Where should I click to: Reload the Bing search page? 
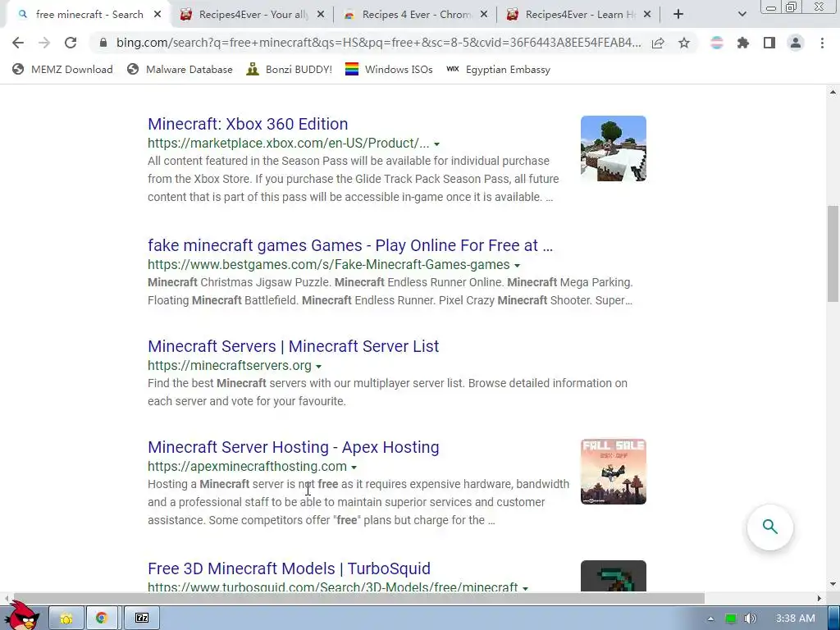point(71,43)
